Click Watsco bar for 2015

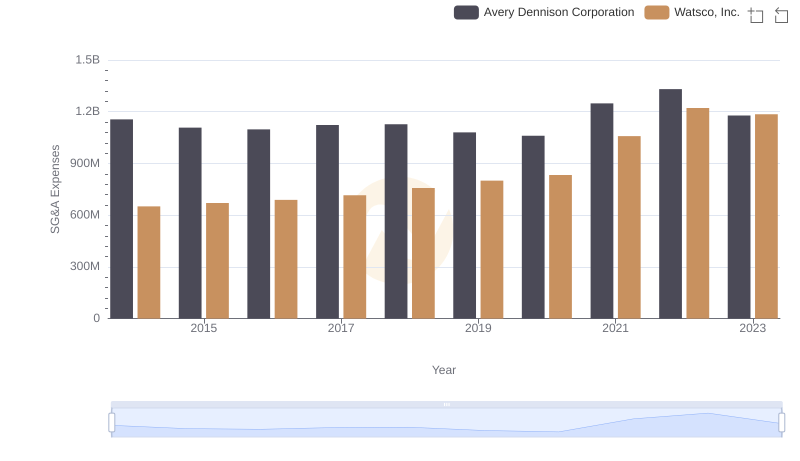pyautogui.click(x=217, y=261)
